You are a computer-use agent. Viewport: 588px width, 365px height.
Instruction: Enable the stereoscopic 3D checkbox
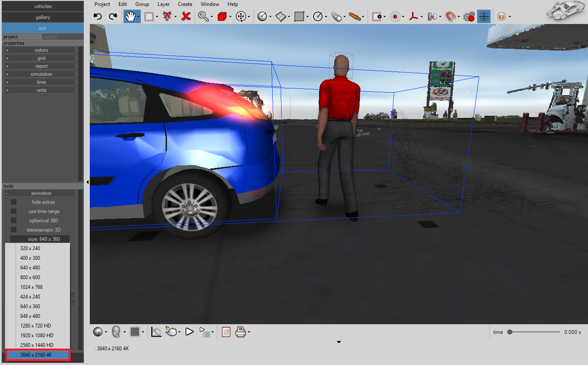[x=13, y=230]
